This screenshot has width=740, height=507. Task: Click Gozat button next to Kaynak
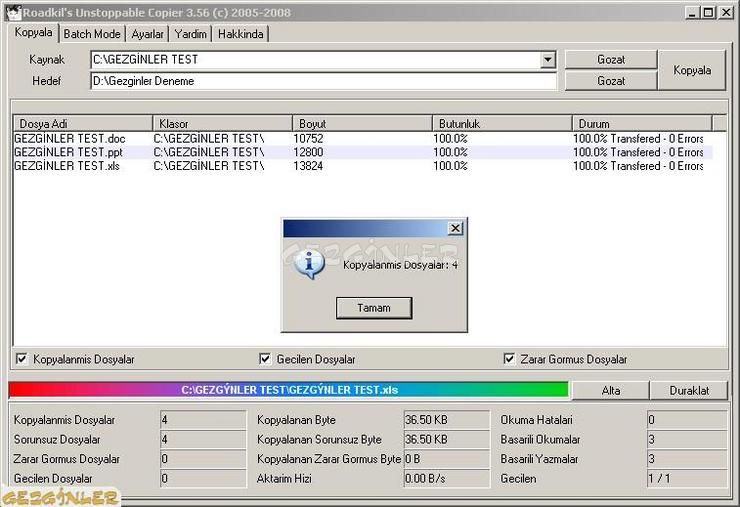(611, 59)
